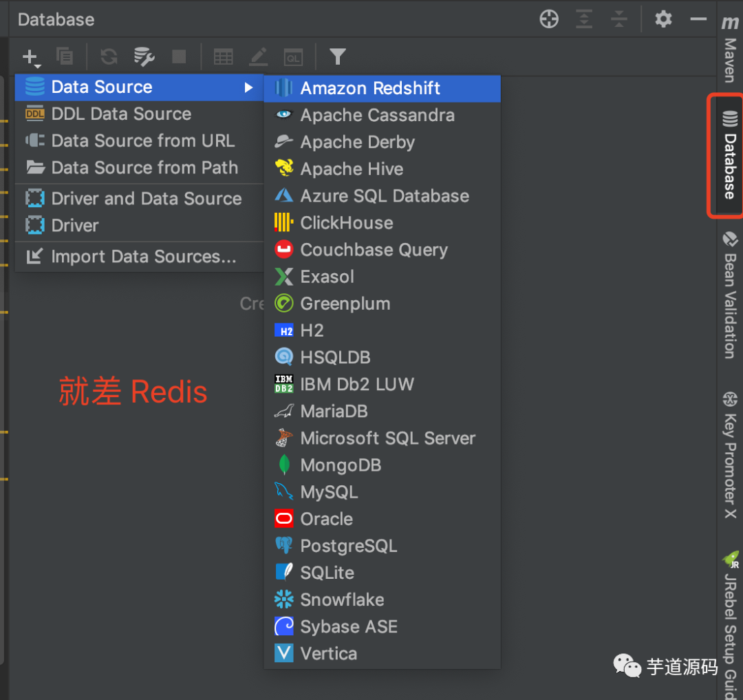Select DDL Data Source menu item
Image resolution: width=743 pixels, height=700 pixels.
pos(139,114)
